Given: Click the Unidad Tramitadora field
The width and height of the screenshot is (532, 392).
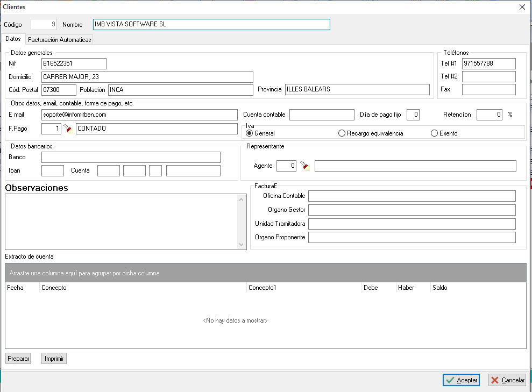Looking at the screenshot, I should pos(412,224).
